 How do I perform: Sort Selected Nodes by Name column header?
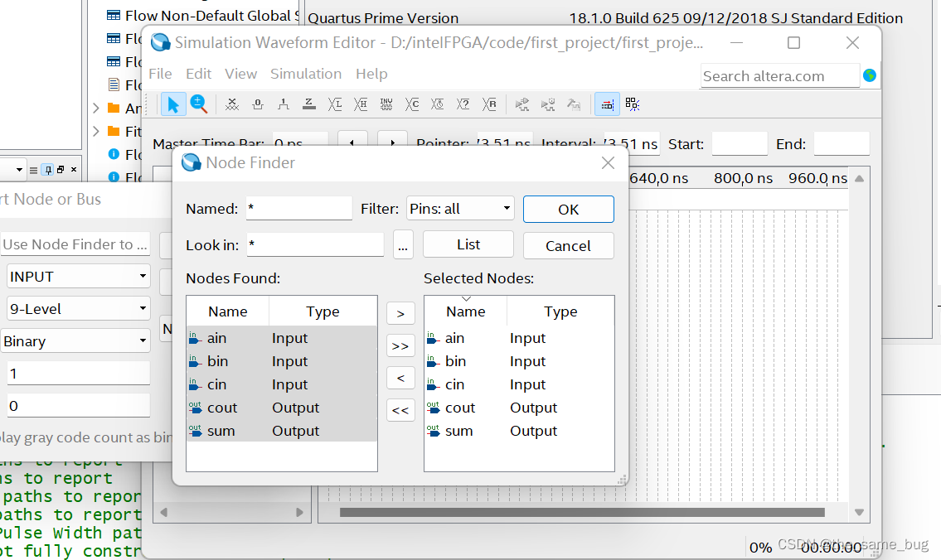pos(466,311)
